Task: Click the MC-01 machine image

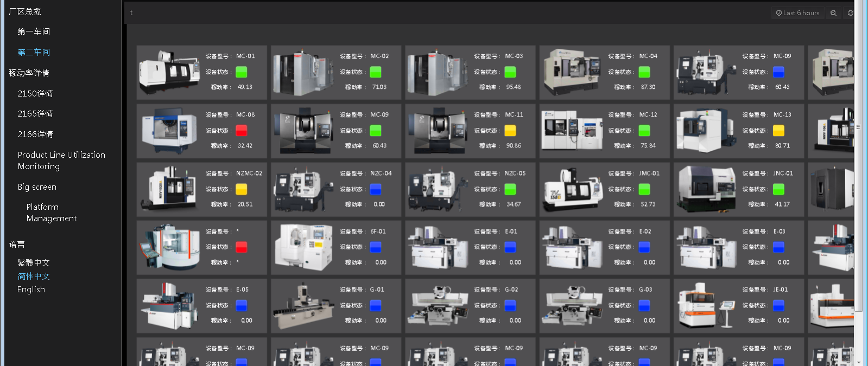Action: pyautogui.click(x=169, y=72)
